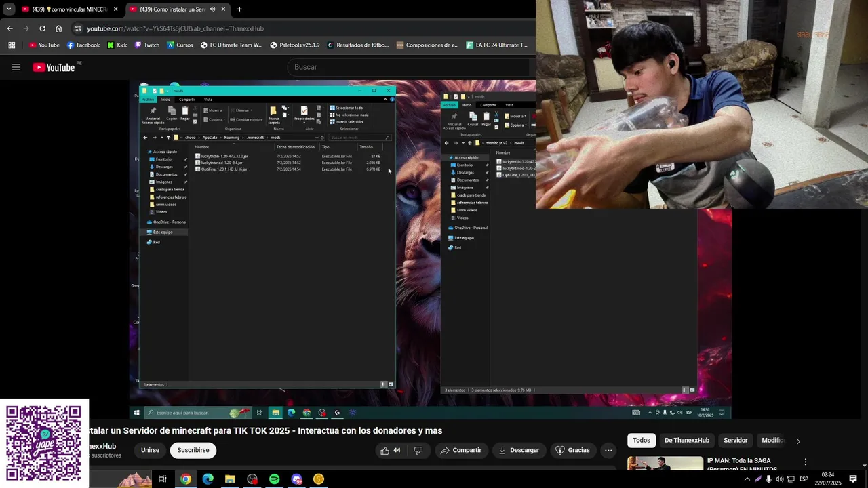This screenshot has width=868, height=488.
Task: View site information icon in address bar
Action: click(78, 28)
